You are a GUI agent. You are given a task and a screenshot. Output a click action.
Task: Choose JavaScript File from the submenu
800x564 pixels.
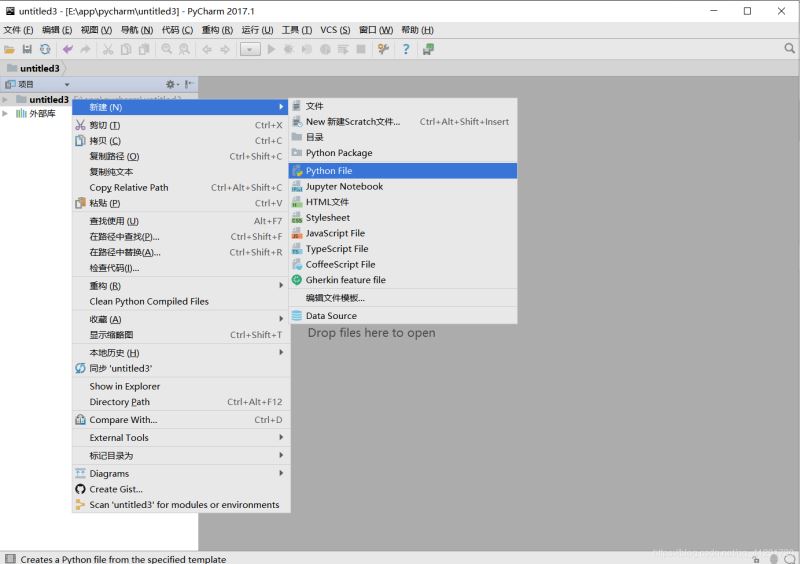pos(403,233)
